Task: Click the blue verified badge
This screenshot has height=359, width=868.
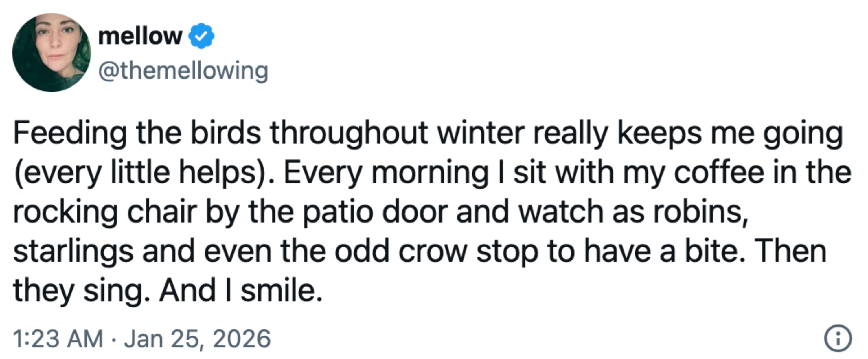Action: (x=201, y=36)
